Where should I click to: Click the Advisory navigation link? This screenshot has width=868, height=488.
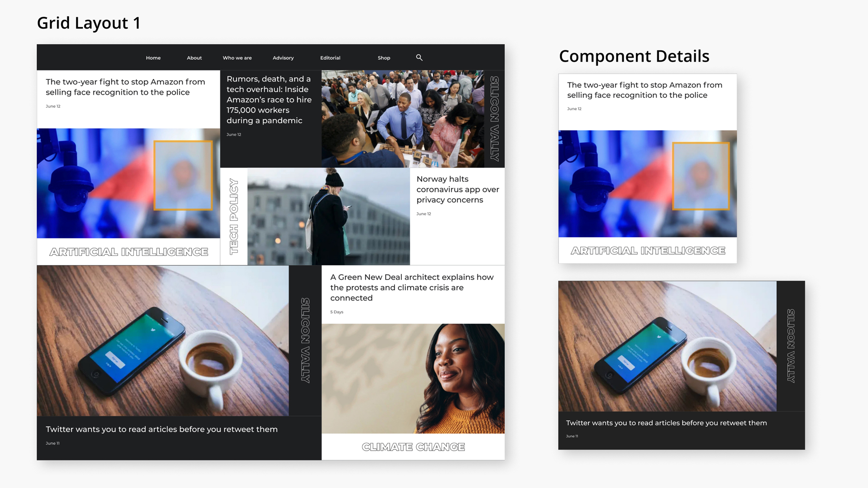pos(283,58)
